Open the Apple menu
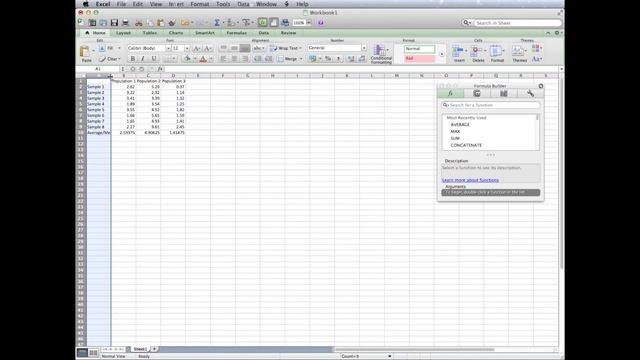 (x=86, y=4)
